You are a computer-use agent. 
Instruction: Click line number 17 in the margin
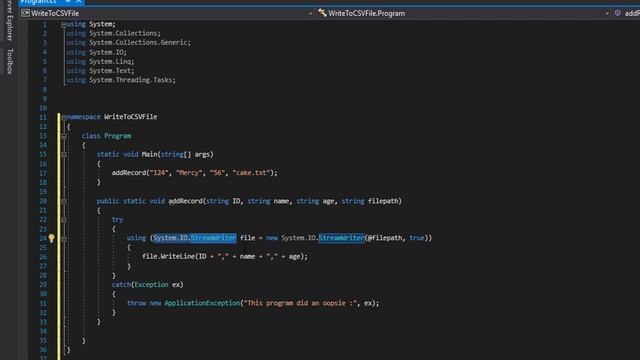click(43, 173)
